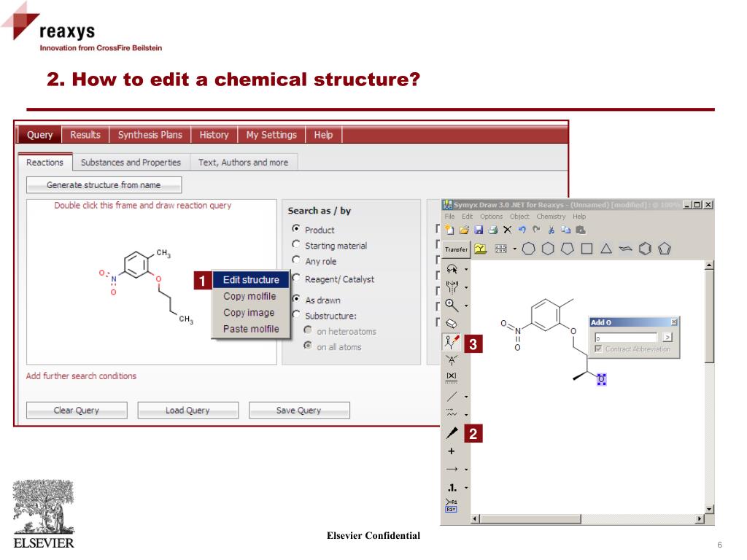Select the Reagent/ Catalyst radio button
The image size is (747, 560).
(296, 278)
